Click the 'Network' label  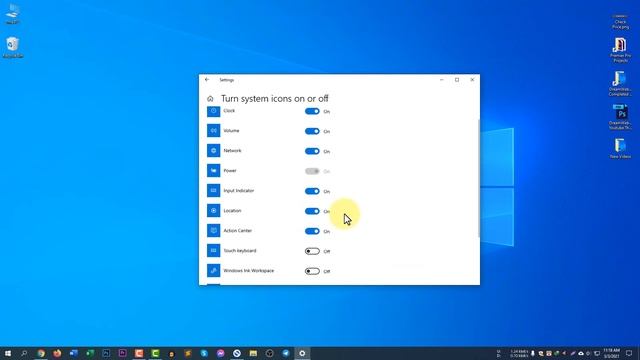[x=232, y=151]
